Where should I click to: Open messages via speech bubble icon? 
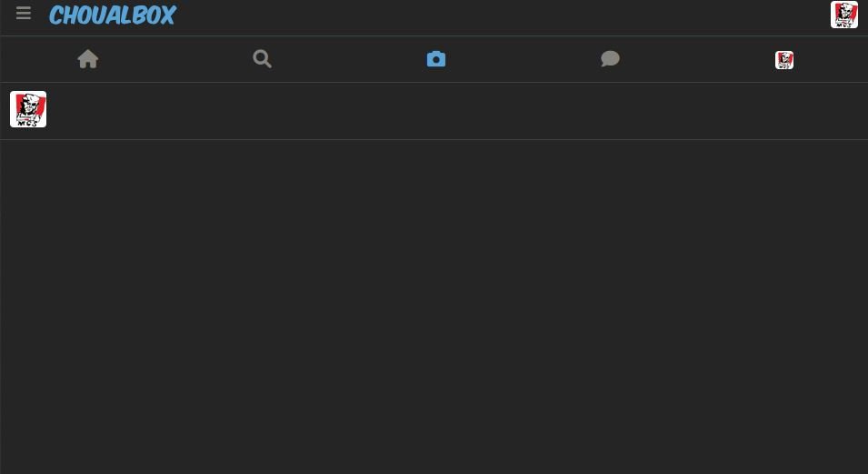(x=610, y=59)
